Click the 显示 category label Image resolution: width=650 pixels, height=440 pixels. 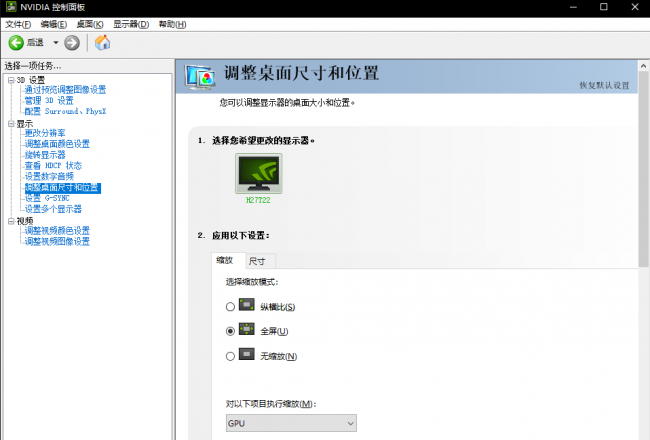pos(24,124)
